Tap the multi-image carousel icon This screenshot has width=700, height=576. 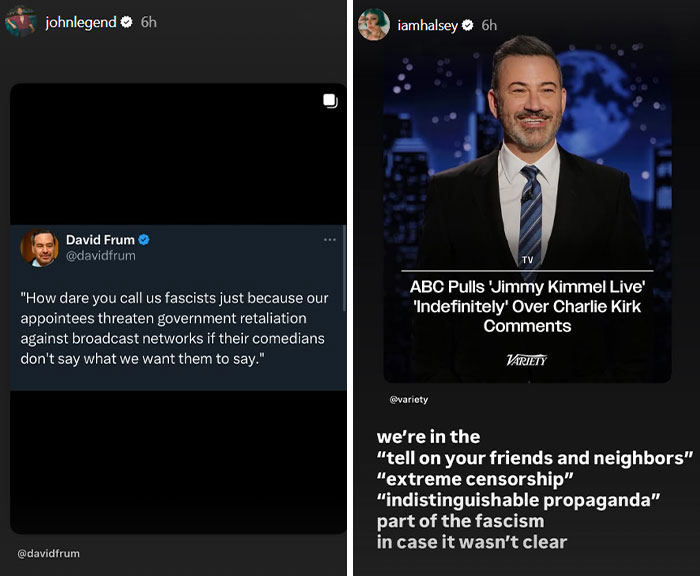(x=330, y=101)
